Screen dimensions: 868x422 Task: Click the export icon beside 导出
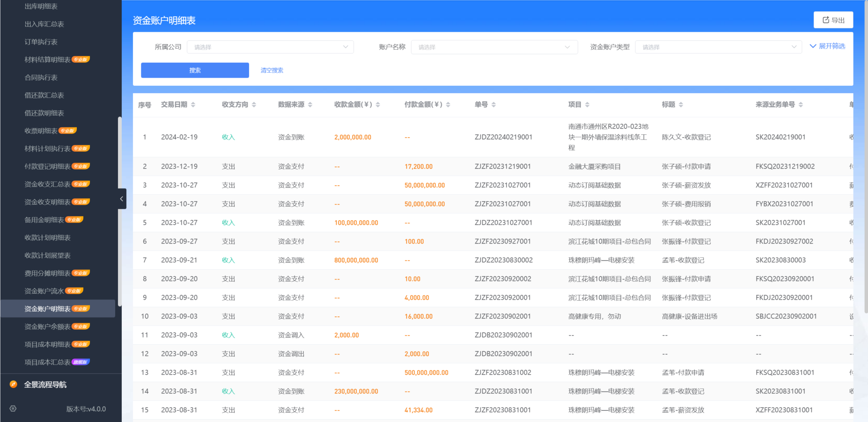825,20
